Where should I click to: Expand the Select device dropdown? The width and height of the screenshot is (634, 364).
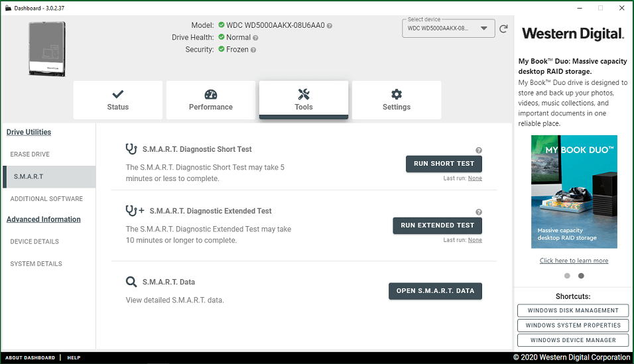point(448,29)
